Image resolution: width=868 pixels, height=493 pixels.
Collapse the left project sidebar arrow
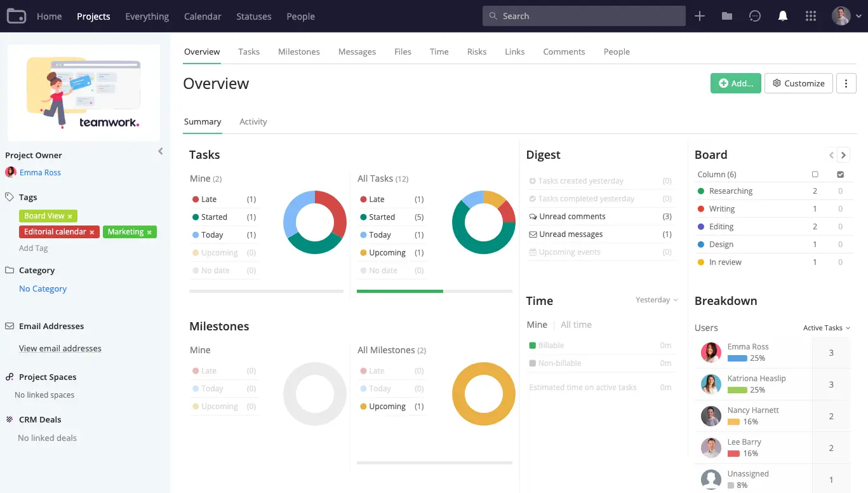coord(160,151)
